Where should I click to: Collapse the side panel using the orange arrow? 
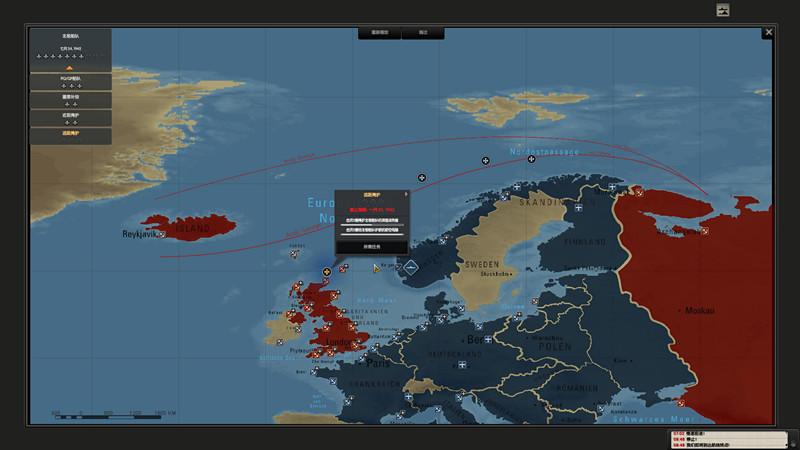click(x=69, y=68)
